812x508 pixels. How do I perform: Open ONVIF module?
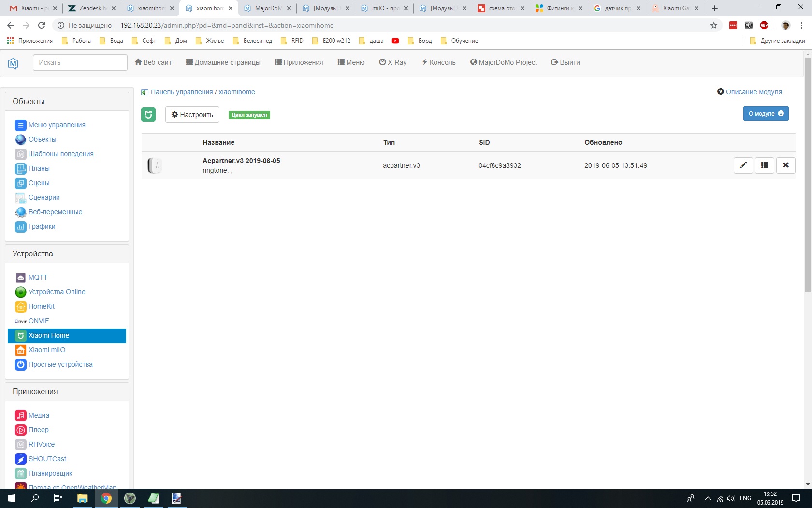tap(38, 321)
